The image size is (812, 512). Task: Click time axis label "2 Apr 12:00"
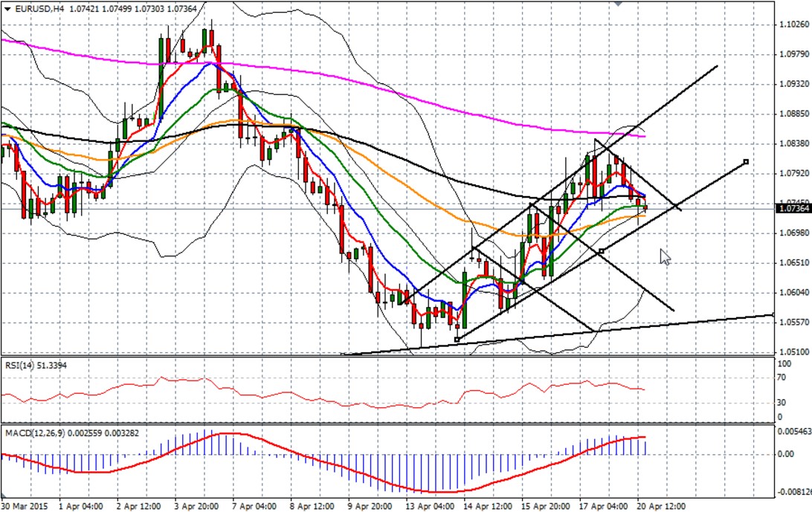point(138,506)
